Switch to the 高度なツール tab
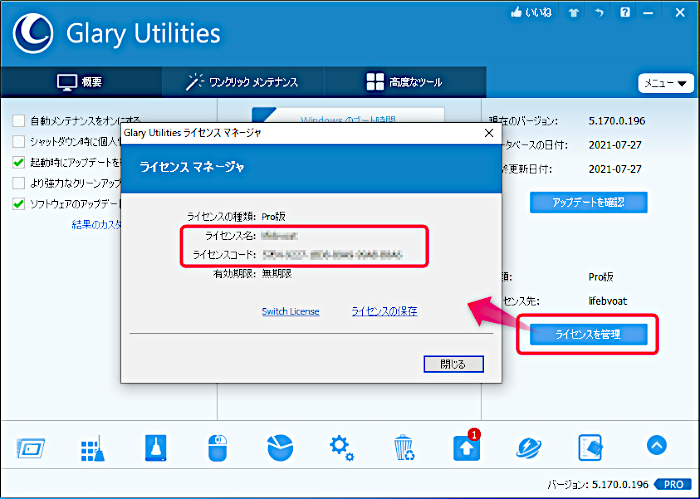700x499 pixels. point(404,82)
